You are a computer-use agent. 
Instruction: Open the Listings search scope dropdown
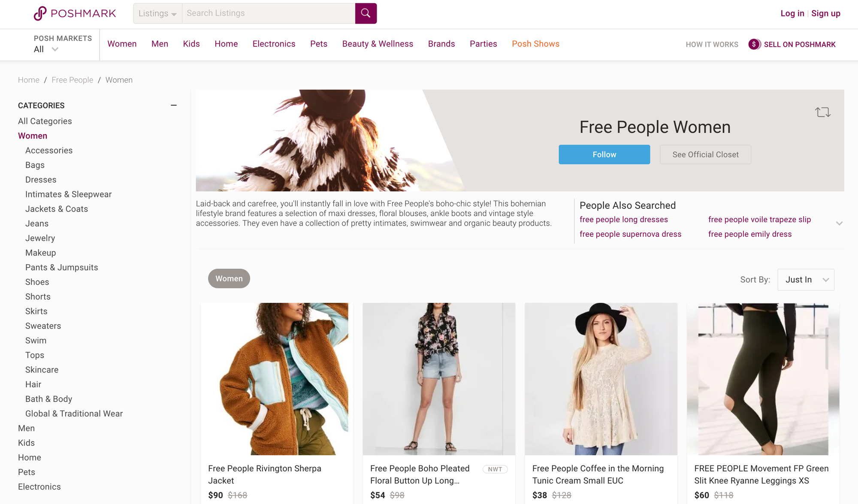(157, 13)
